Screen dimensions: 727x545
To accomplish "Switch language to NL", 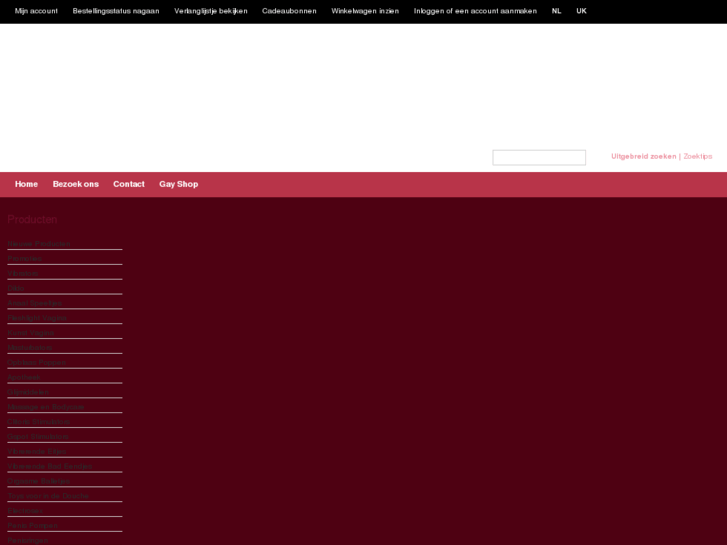I will pyautogui.click(x=556, y=11).
